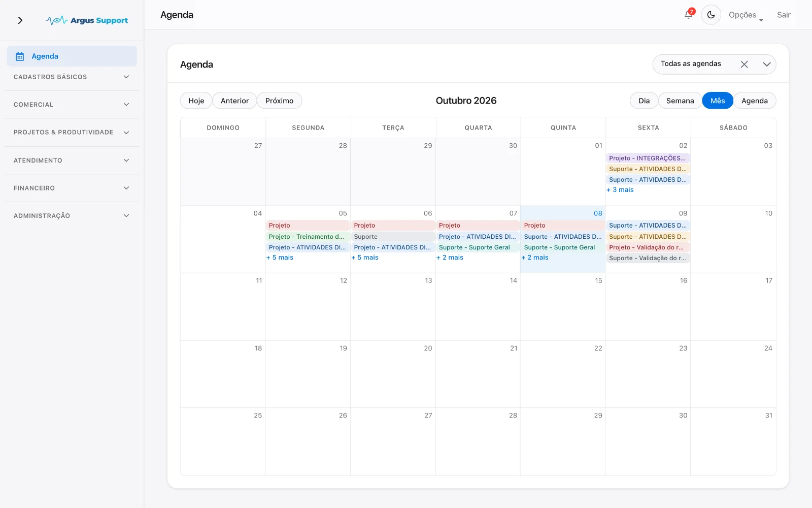The width and height of the screenshot is (812, 508).
Task: Open Suporte - Validação event on day 09
Action: (648, 258)
